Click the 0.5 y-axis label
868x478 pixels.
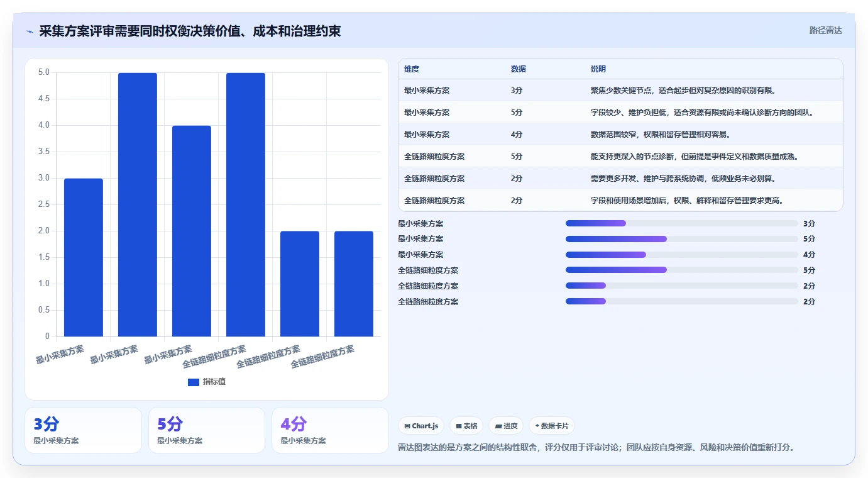pos(43,310)
